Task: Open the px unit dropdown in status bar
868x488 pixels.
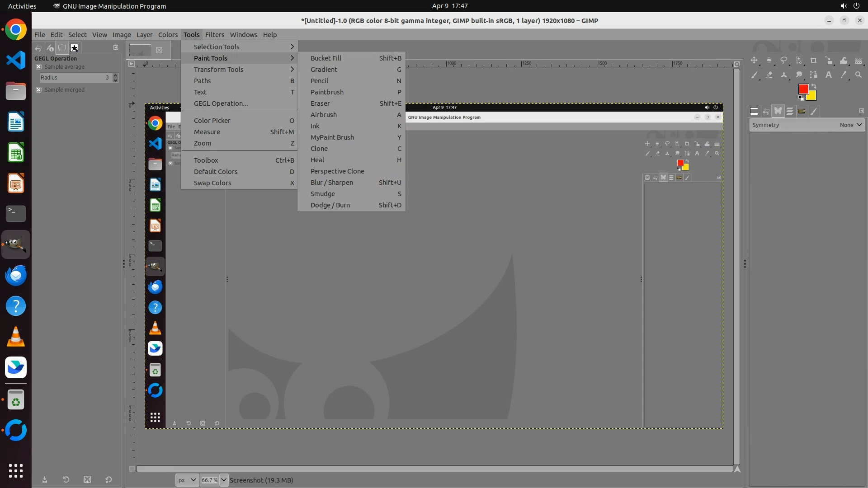Action: coord(187,480)
